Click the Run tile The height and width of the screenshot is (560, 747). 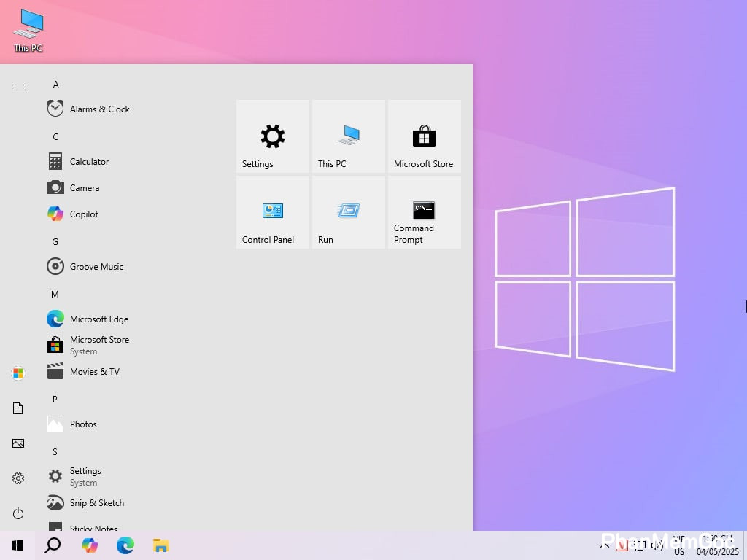coord(348,212)
